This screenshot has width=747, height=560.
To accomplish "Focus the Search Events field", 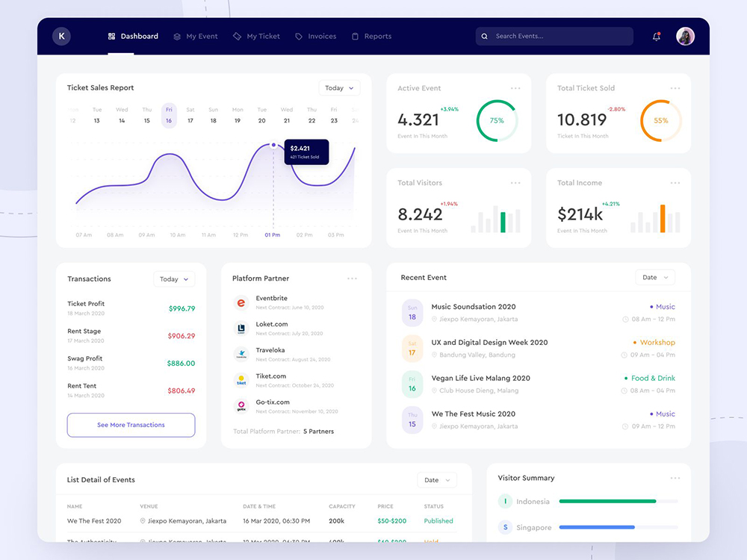I will [554, 36].
